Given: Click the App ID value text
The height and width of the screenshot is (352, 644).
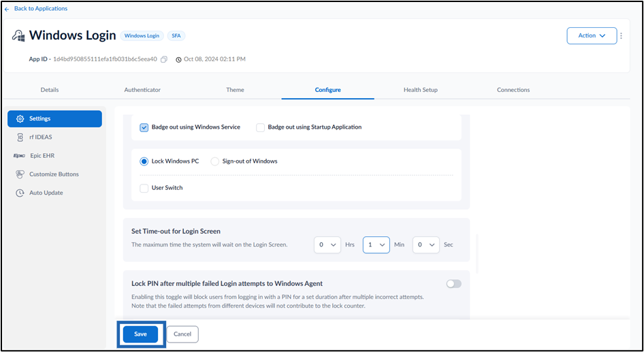Looking at the screenshot, I should (x=105, y=59).
